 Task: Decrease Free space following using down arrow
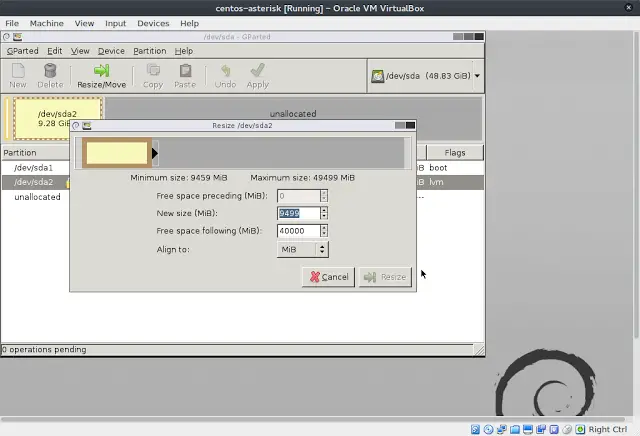point(324,234)
